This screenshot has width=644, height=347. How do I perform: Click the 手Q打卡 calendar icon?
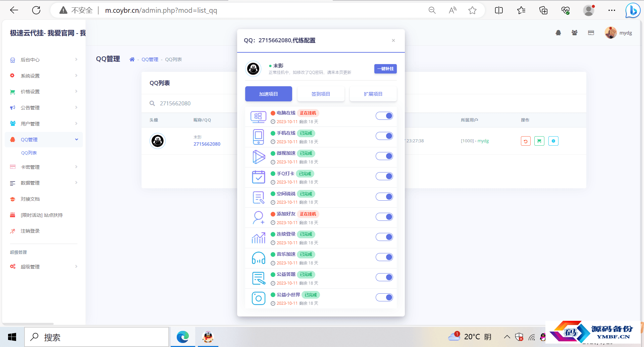[x=258, y=177]
